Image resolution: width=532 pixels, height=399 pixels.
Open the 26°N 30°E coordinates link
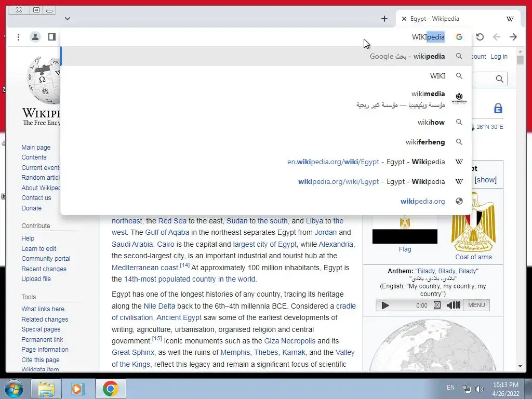pos(489,127)
